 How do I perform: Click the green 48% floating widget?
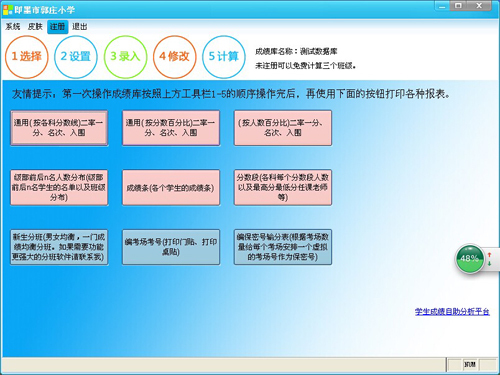(x=470, y=259)
